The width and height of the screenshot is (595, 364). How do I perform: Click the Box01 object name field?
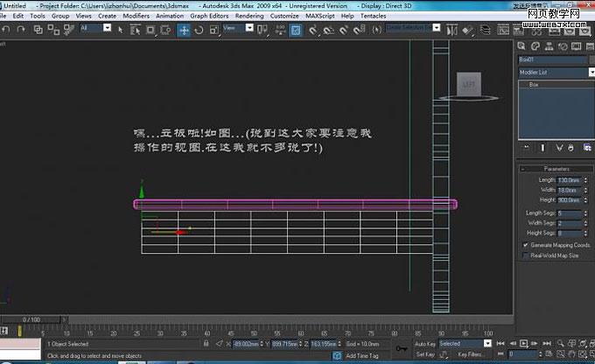(x=552, y=59)
